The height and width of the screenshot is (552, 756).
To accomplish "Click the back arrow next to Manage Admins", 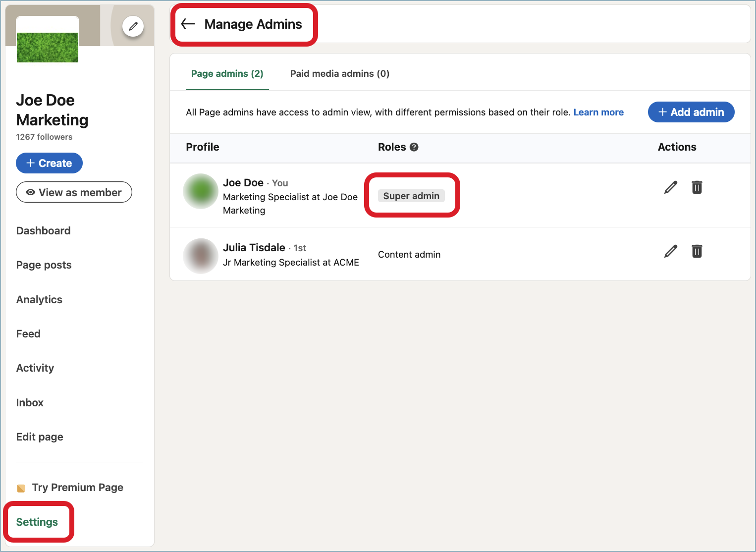I will pos(187,23).
